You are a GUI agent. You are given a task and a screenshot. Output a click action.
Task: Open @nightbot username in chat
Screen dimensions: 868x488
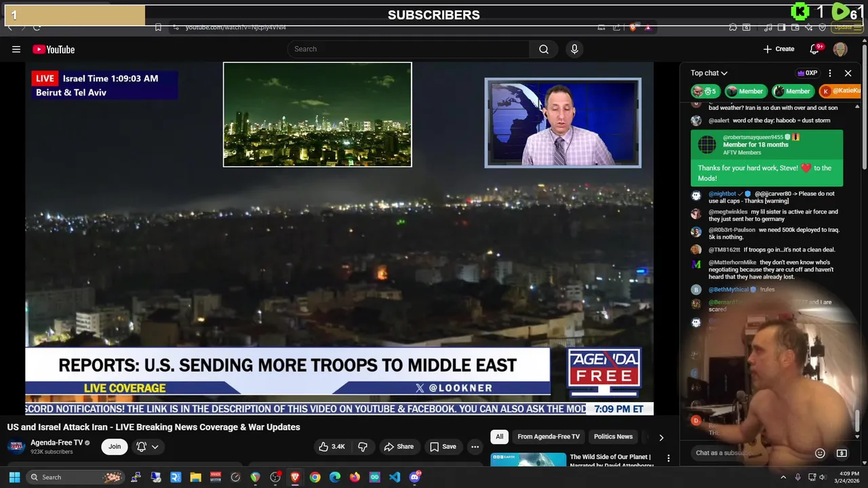722,194
